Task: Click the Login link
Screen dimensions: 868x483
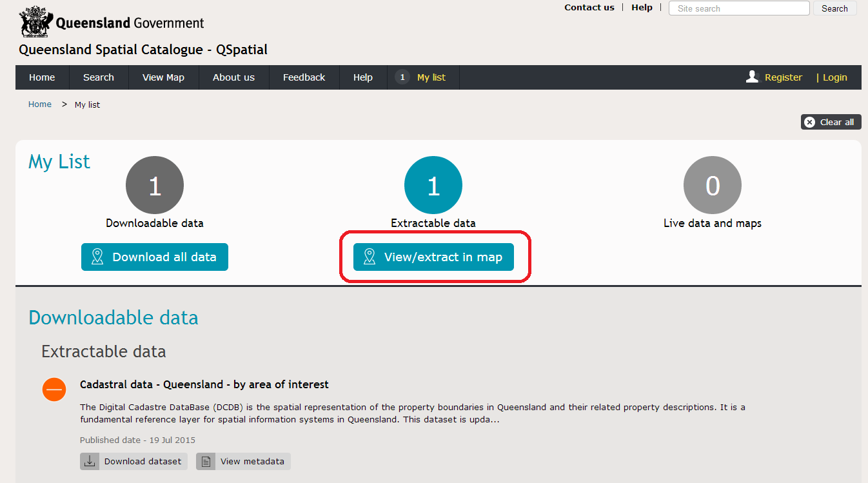Action: tap(834, 77)
